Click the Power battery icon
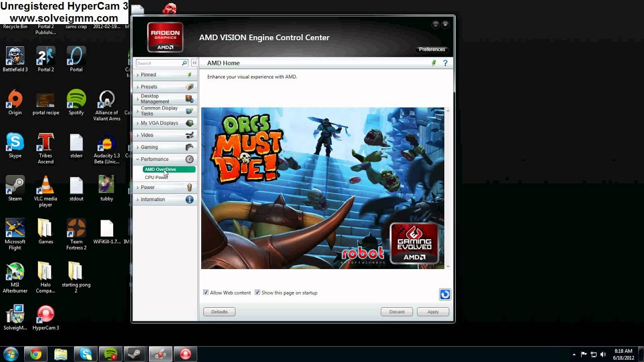 (190, 188)
